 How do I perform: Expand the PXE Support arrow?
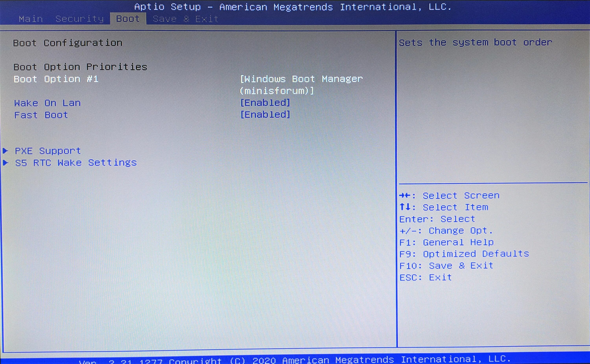coord(6,151)
